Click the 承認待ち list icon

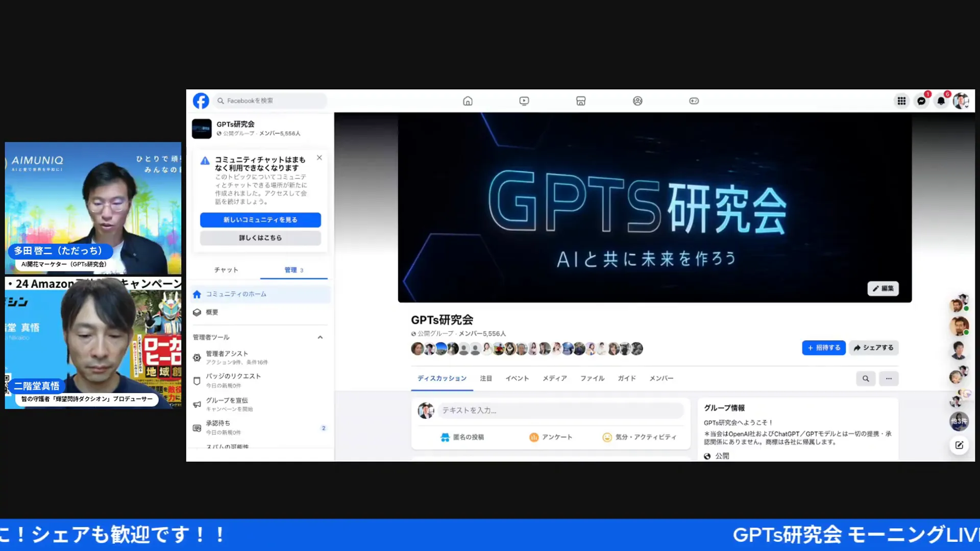point(197,428)
